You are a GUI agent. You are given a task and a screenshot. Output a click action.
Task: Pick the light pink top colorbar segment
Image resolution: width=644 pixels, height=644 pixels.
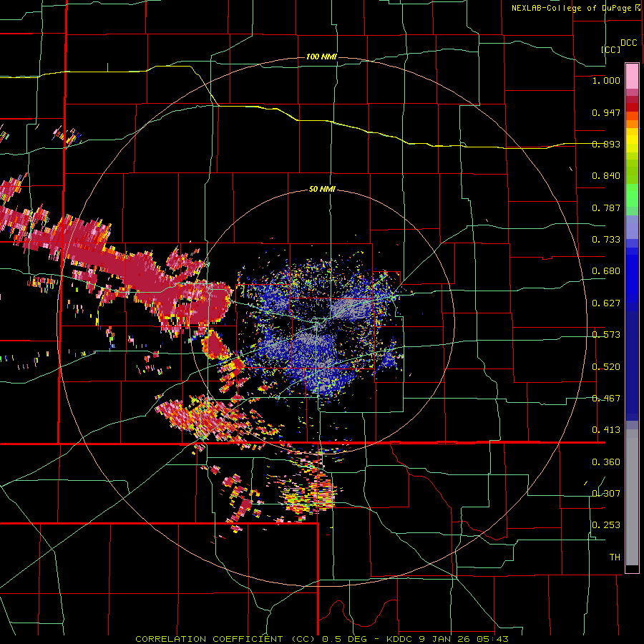(632, 76)
